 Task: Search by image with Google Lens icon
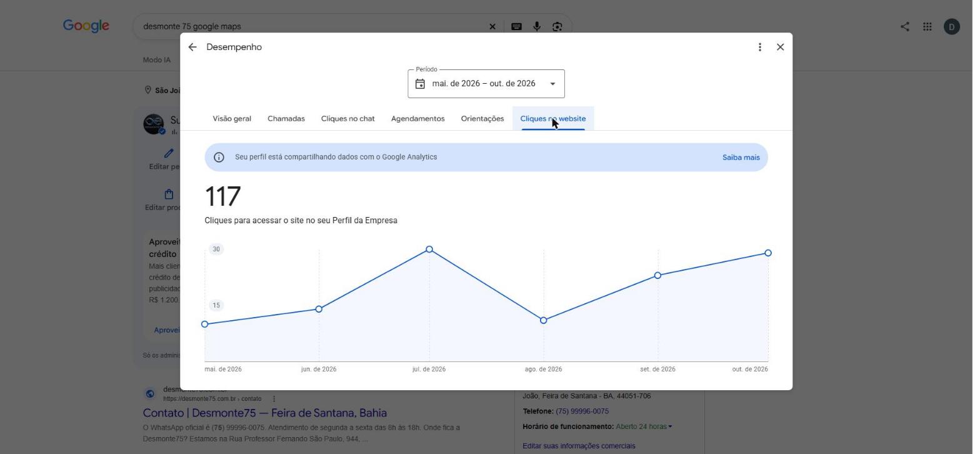(x=557, y=26)
